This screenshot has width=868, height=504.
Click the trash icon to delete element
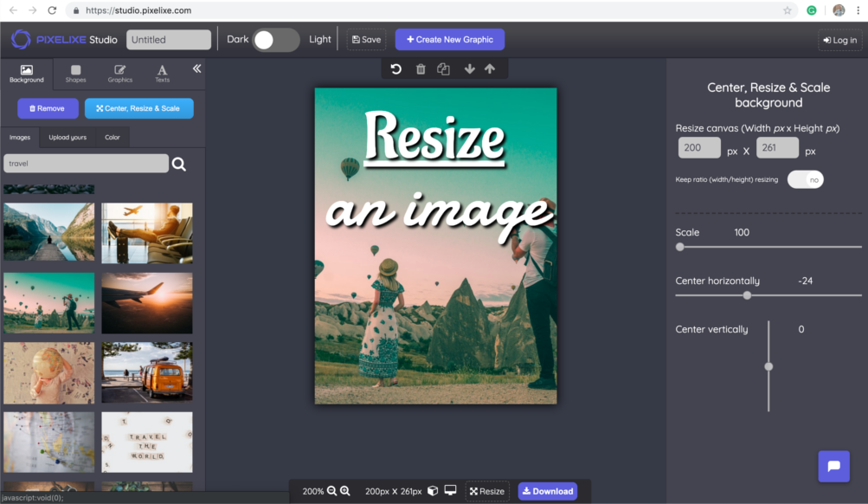pyautogui.click(x=421, y=68)
